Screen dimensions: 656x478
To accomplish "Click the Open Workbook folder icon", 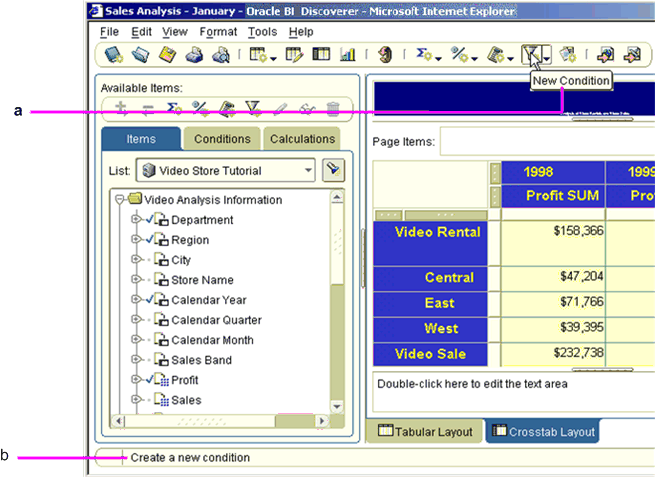I will coord(140,54).
